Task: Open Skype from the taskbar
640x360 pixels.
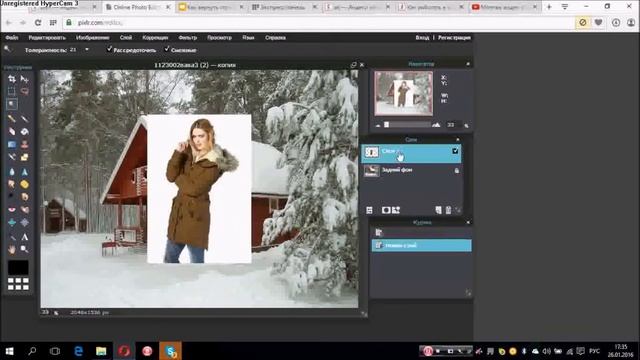Action: [x=171, y=351]
